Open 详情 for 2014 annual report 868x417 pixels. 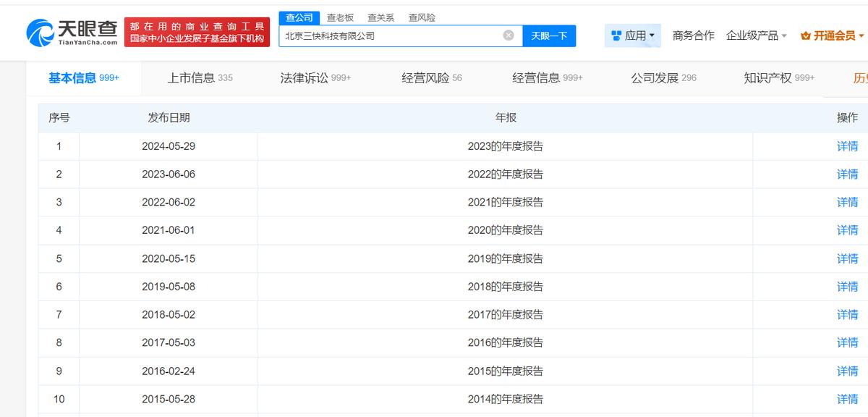(847, 399)
